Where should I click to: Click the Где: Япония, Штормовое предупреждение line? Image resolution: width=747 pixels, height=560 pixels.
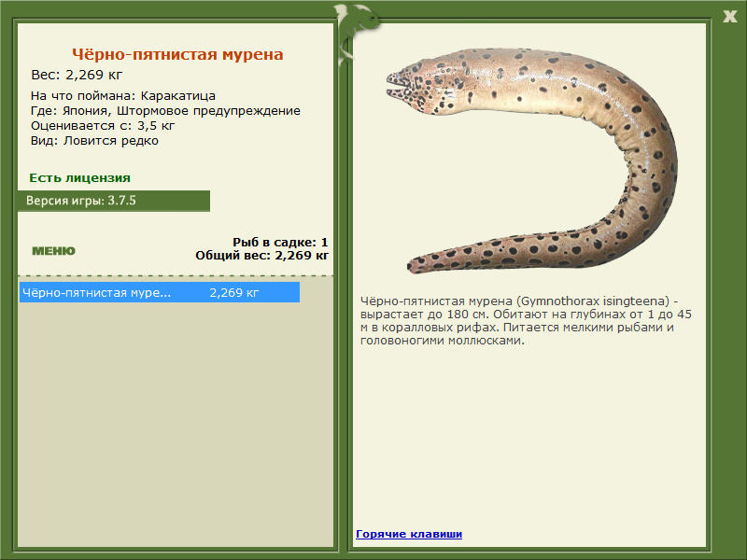(x=165, y=111)
